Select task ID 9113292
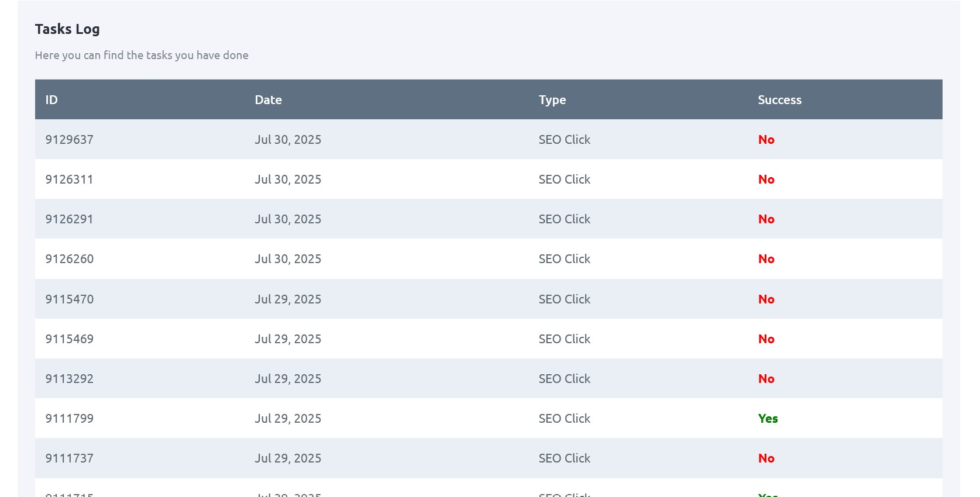Image resolution: width=980 pixels, height=497 pixels. [69, 379]
